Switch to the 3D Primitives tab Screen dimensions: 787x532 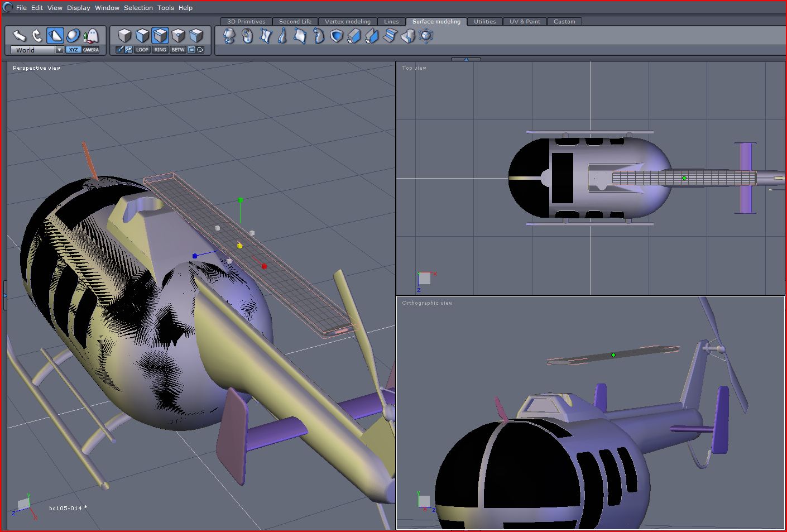[x=246, y=22]
